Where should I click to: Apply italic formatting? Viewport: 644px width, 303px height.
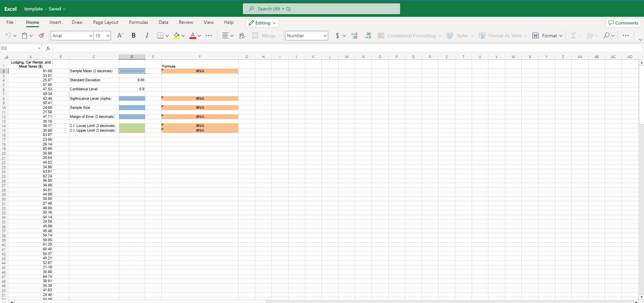[147, 35]
